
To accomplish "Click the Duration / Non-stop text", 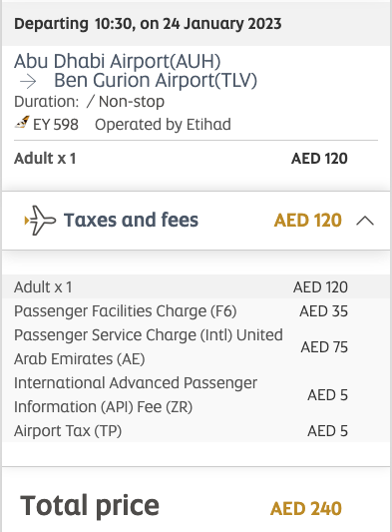I will click(x=89, y=102).
